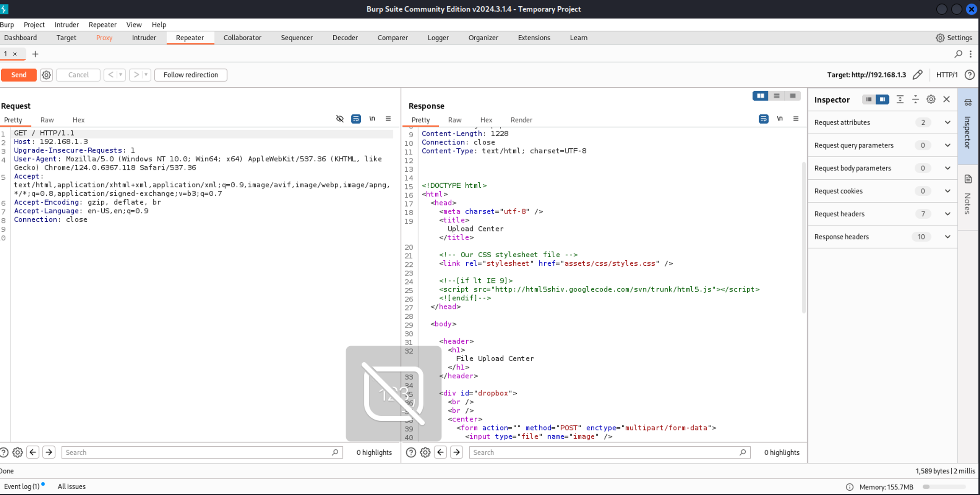This screenshot has height=495, width=980.
Task: Go to previous Response search match
Action: click(x=440, y=452)
